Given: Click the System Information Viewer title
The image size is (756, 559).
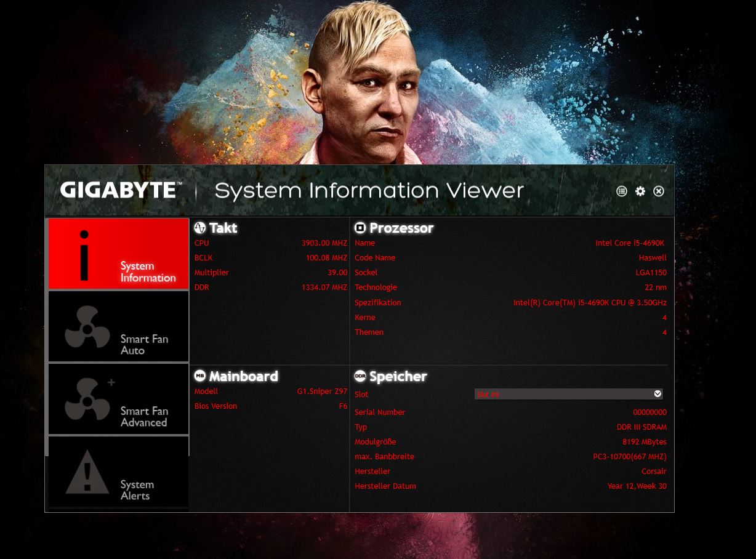Looking at the screenshot, I should pyautogui.click(x=369, y=191).
